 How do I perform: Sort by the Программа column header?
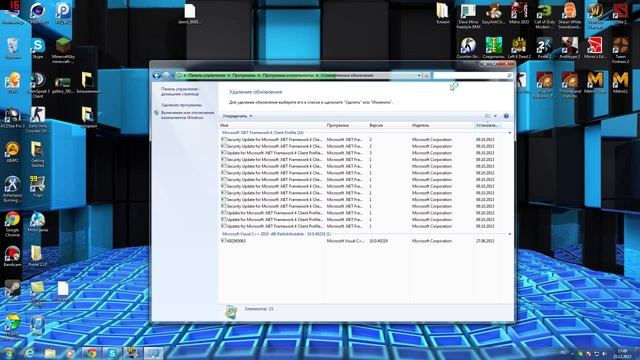[x=346, y=125]
